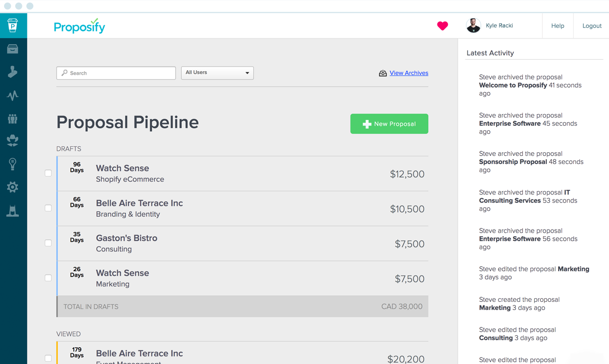Open the All Users dropdown

coord(217,73)
